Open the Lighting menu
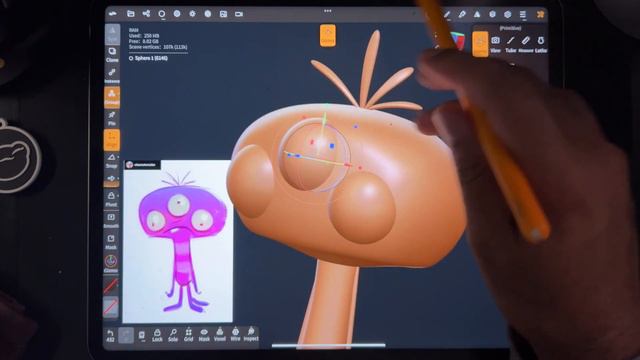640x360 pixels. 192,14
